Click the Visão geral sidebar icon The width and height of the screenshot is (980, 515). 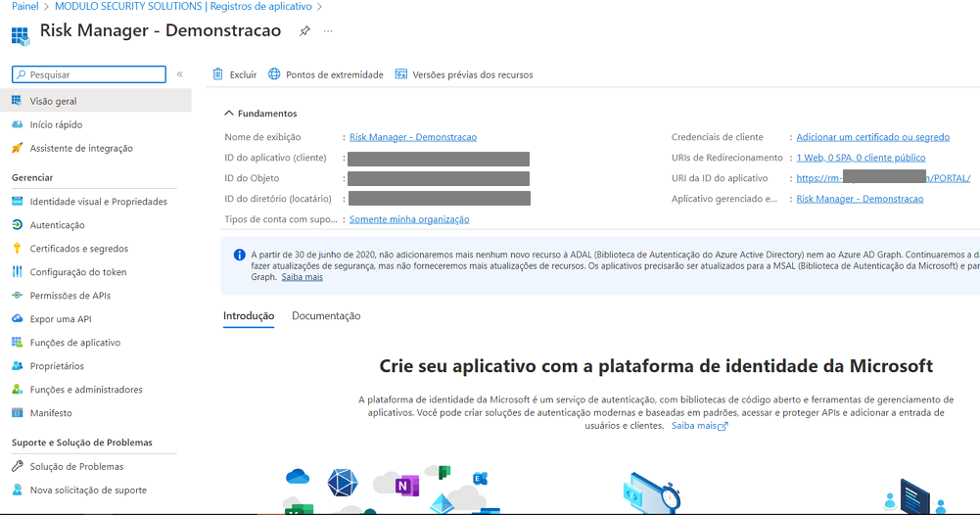[x=17, y=101]
